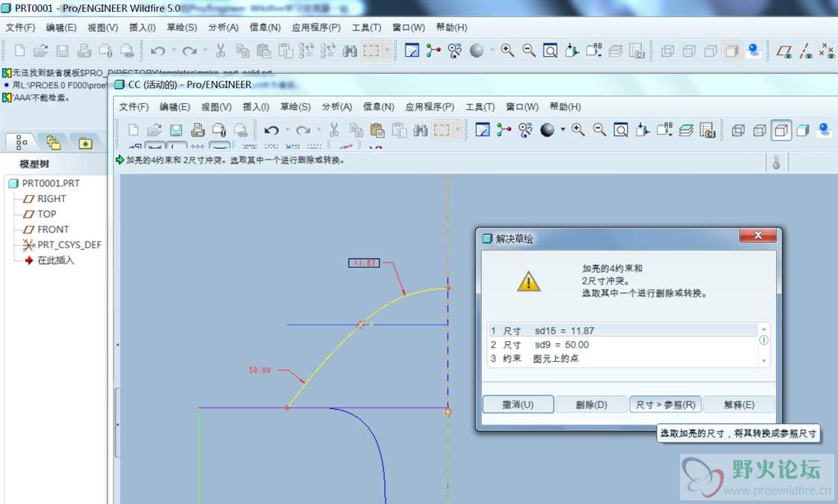Image resolution: width=838 pixels, height=504 pixels.
Task: Click Zoom Out icon in CC window toolbar
Action: click(x=599, y=129)
